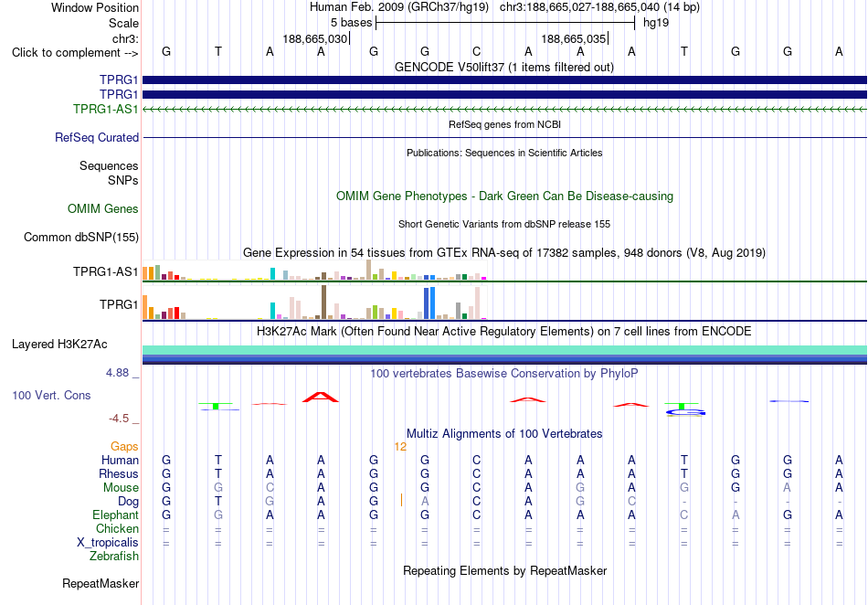Image resolution: width=868 pixels, height=605 pixels.
Task: Click the Sequences track label
Action: [x=109, y=165]
